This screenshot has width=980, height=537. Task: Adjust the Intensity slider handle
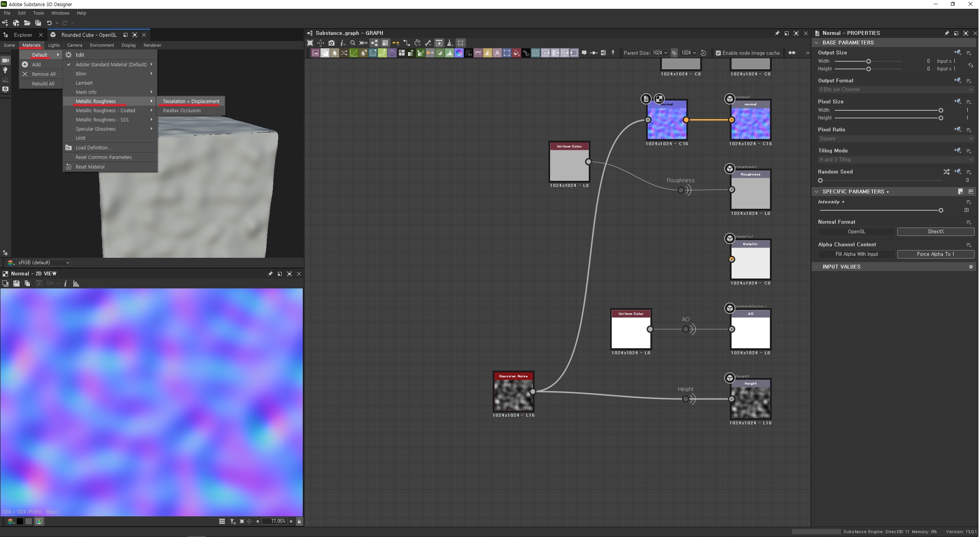coord(941,210)
